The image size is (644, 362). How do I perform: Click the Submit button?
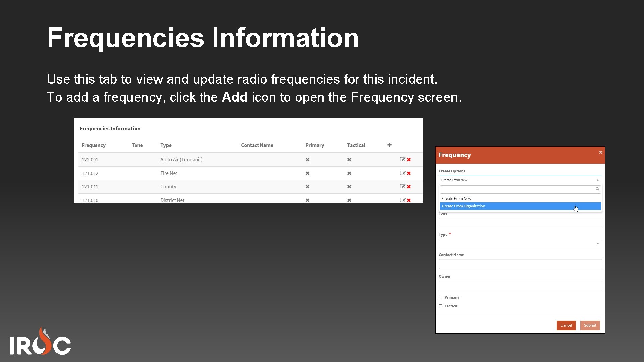click(590, 325)
